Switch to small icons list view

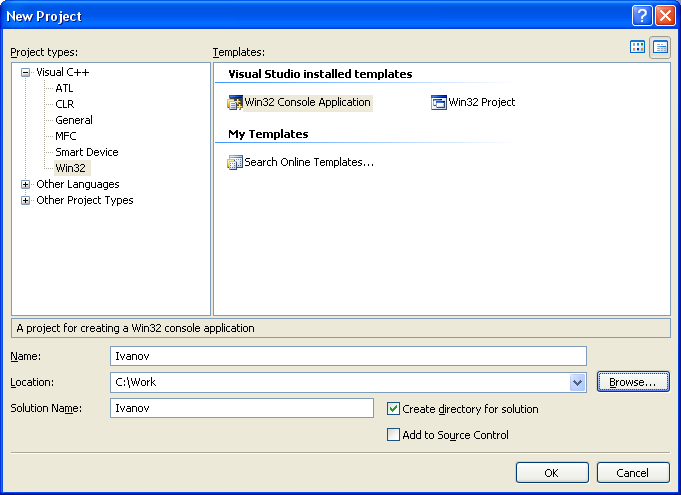click(x=660, y=47)
